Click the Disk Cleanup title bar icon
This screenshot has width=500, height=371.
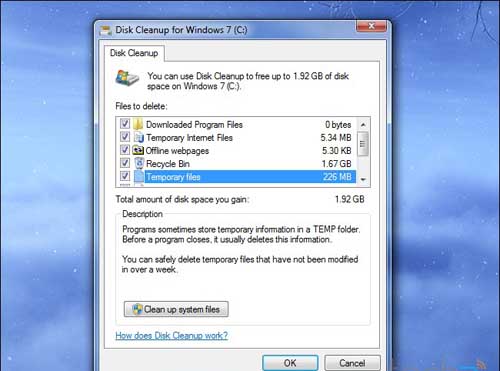point(106,30)
